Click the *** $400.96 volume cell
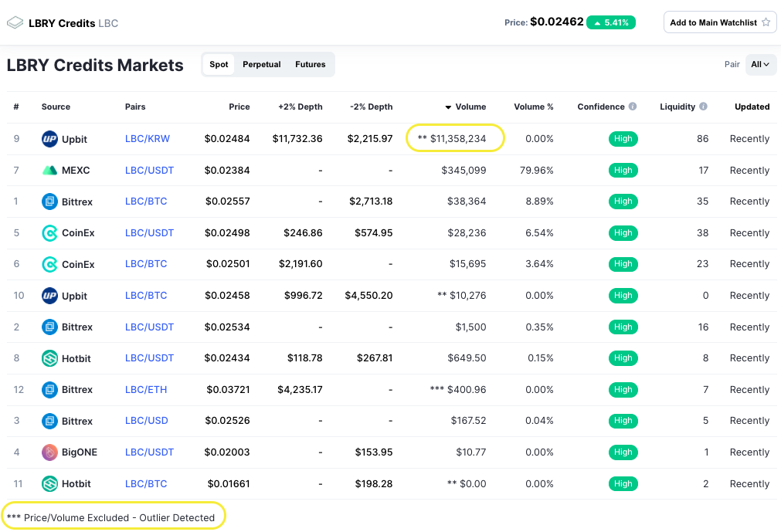Image resolution: width=781 pixels, height=532 pixels. pyautogui.click(x=458, y=390)
